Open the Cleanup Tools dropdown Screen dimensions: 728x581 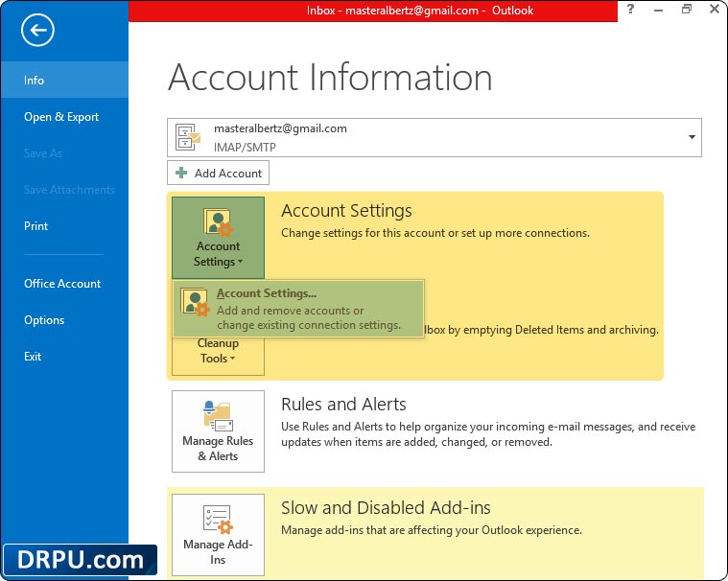coord(219,356)
